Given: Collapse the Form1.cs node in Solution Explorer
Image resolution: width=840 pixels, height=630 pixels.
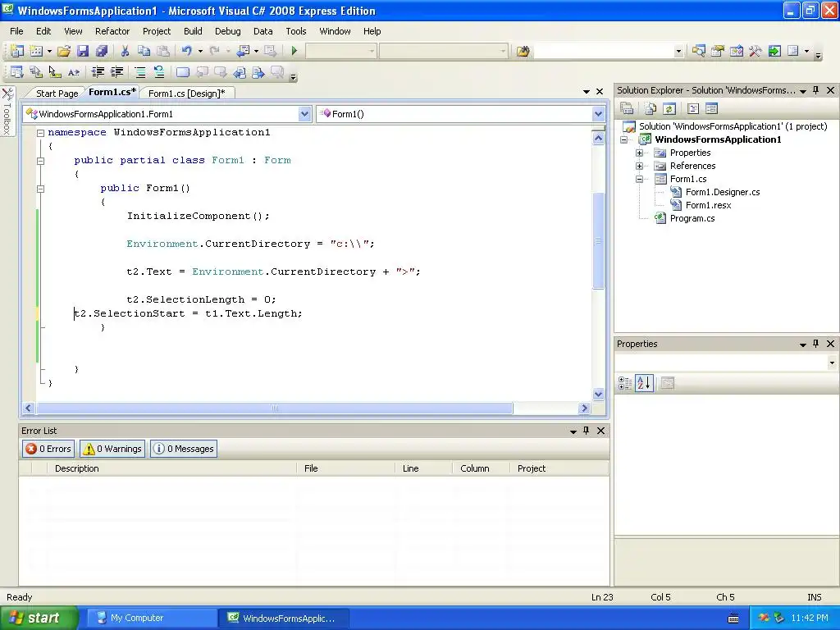Looking at the screenshot, I should [639, 180].
